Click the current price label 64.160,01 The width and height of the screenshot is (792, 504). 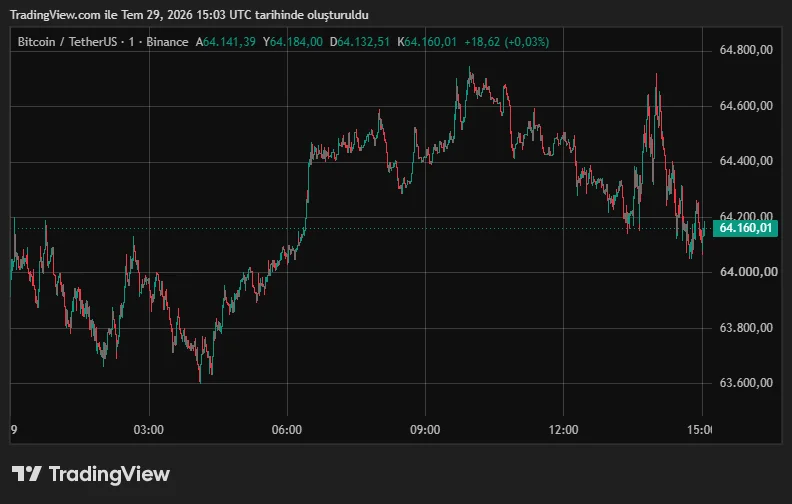tap(745, 228)
